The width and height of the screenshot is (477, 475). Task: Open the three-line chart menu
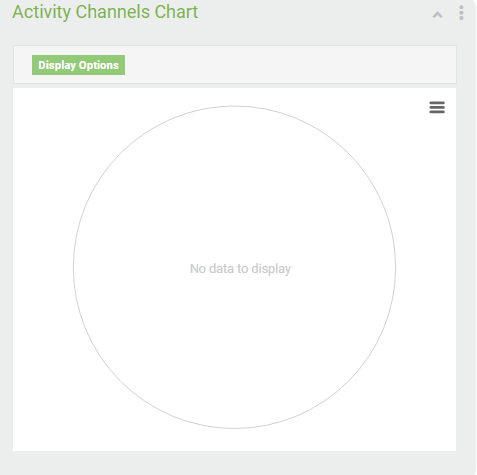437,107
